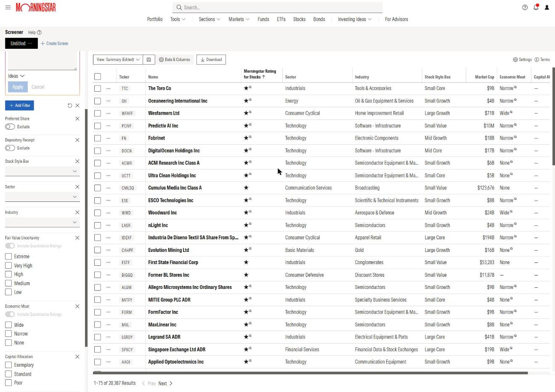
Task: Toggle Preferred Share Exclude switch
Action: click(x=10, y=127)
